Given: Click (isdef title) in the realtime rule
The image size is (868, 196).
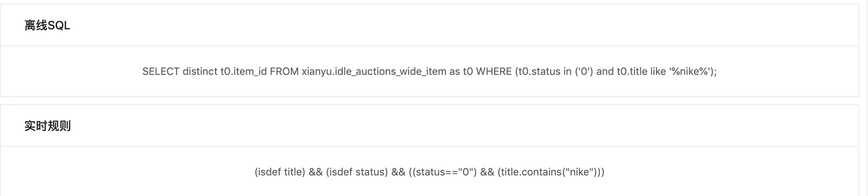Looking at the screenshot, I should click(280, 172).
